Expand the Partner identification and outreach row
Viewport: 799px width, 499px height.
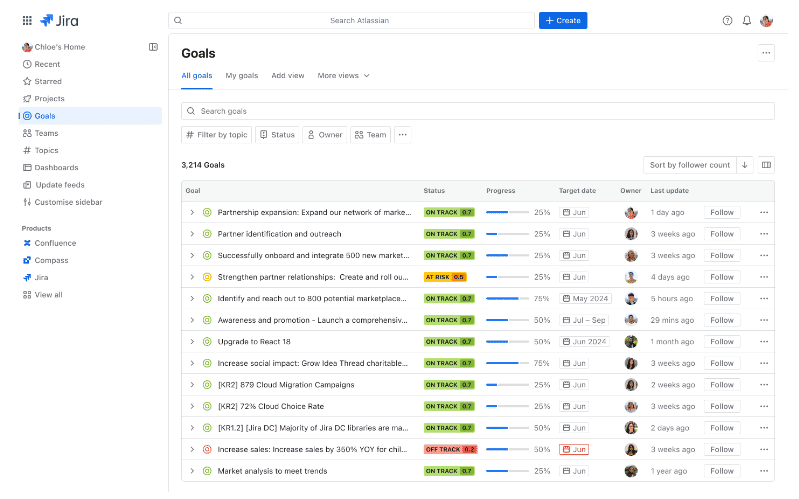pyautogui.click(x=192, y=234)
